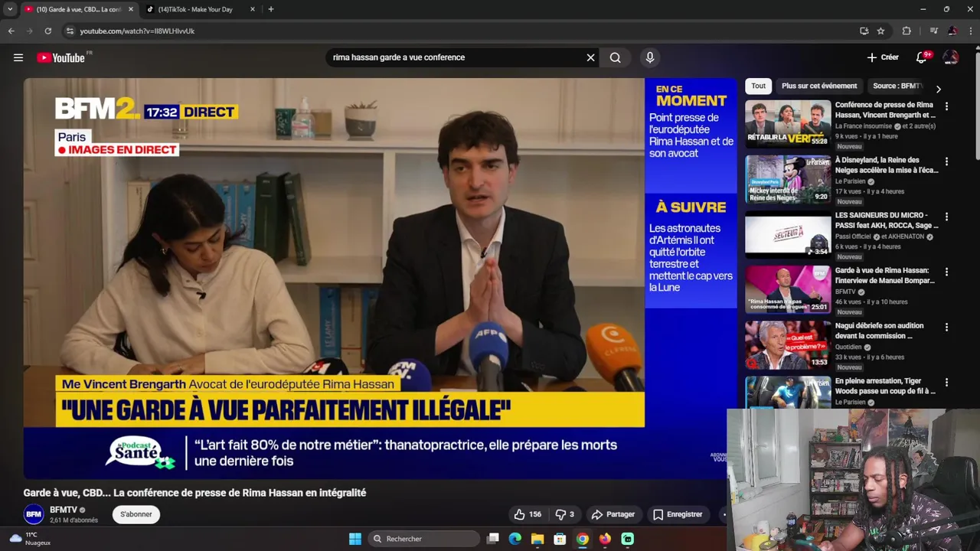Open Conférence de presse de Rima Hassan thumbnail
980x551 pixels.
(x=788, y=124)
